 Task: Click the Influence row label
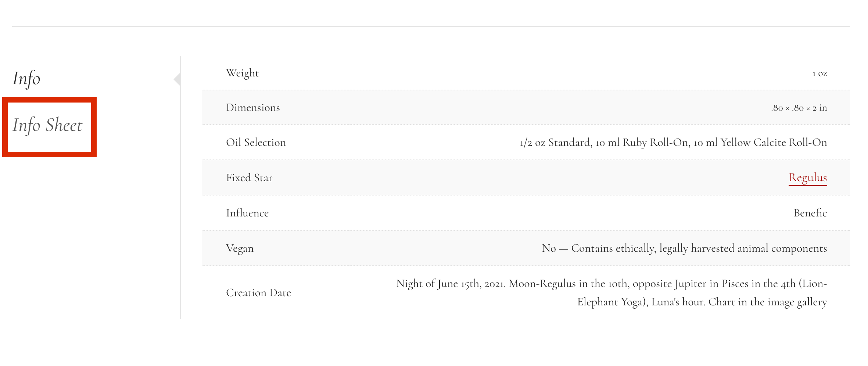[x=247, y=213]
